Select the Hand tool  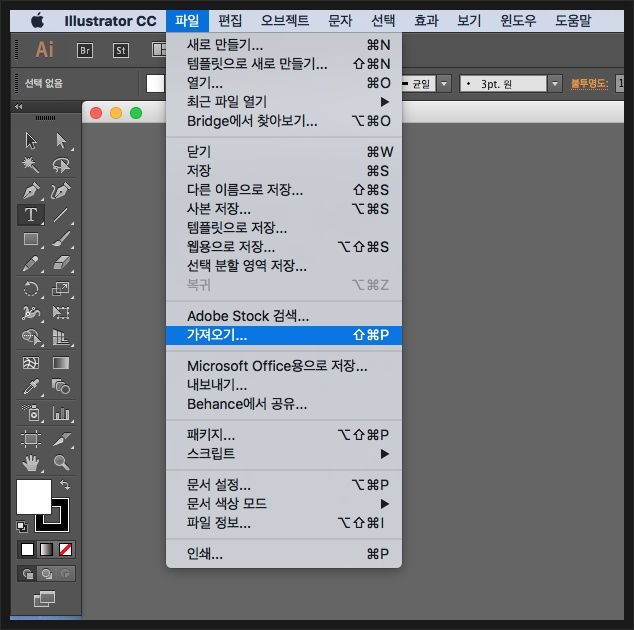tap(31, 463)
